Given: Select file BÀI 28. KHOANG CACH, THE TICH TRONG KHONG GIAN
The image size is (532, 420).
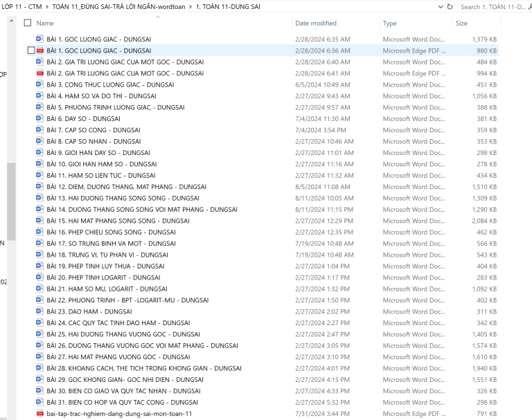Looking at the screenshot, I should point(144,368).
